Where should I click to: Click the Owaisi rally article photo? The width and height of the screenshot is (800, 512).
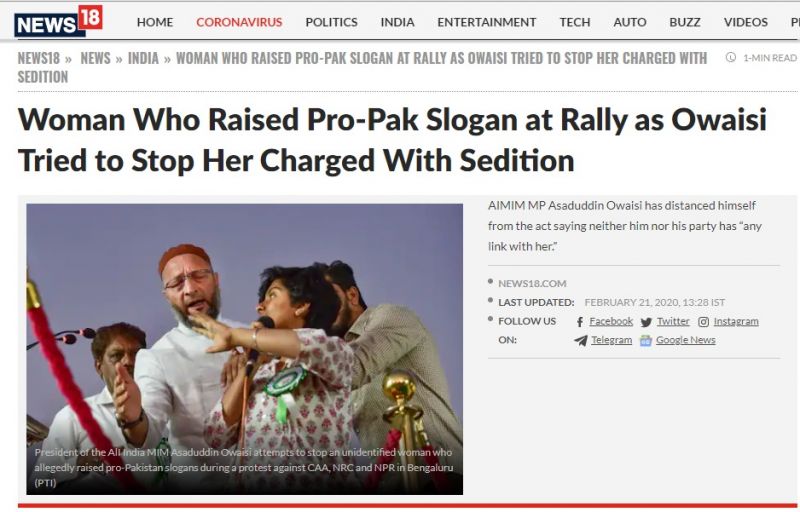(244, 349)
